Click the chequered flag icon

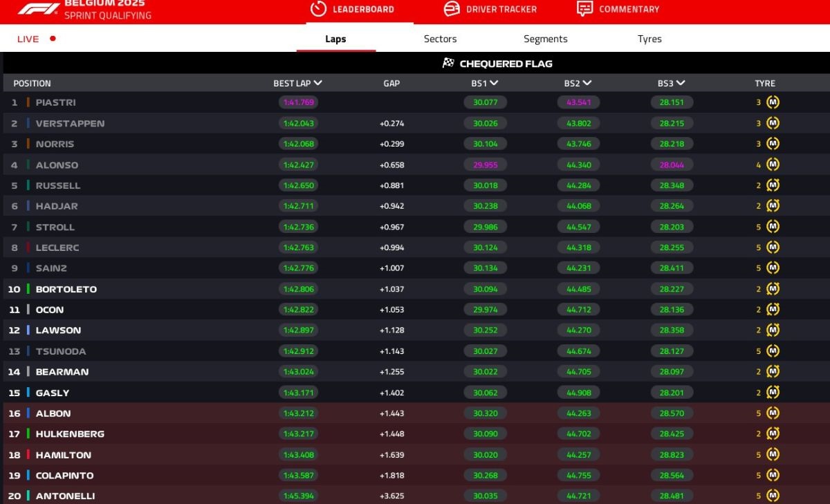click(448, 64)
